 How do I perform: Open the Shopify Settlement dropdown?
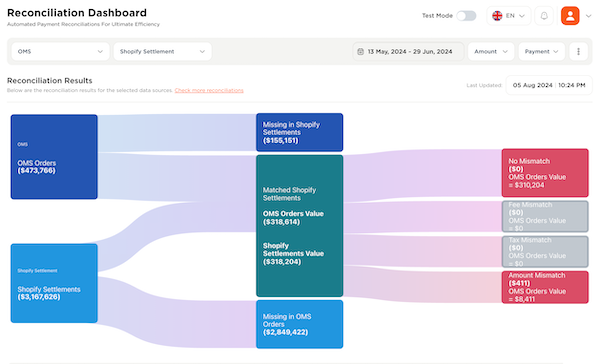(x=163, y=51)
